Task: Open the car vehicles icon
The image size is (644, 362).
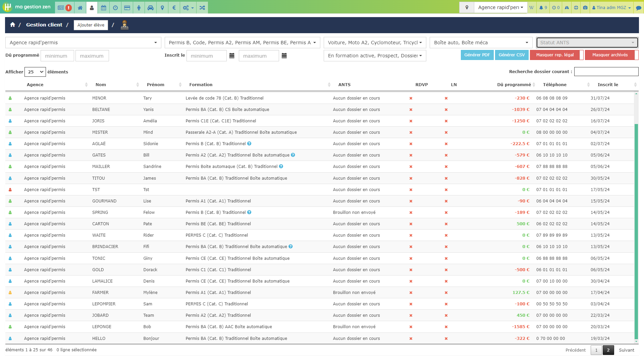Action: [x=151, y=7]
